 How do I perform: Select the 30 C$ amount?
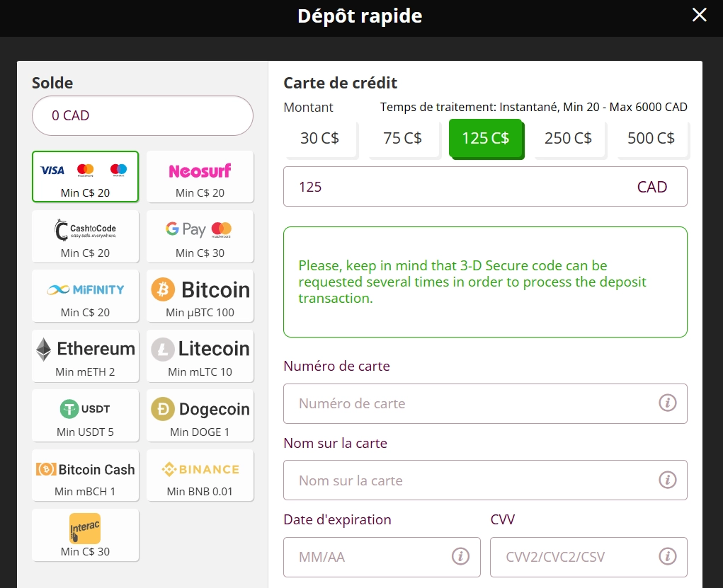point(319,138)
